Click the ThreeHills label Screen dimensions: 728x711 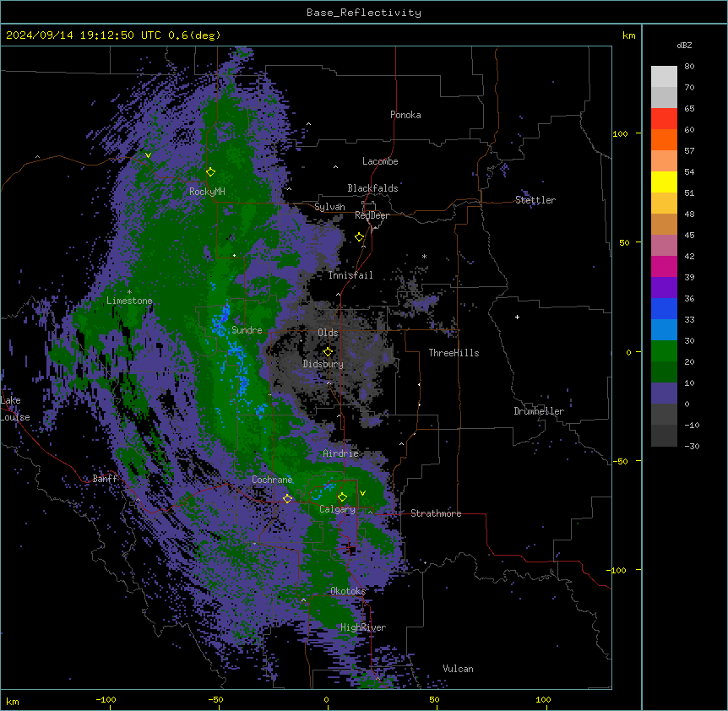pyautogui.click(x=454, y=353)
